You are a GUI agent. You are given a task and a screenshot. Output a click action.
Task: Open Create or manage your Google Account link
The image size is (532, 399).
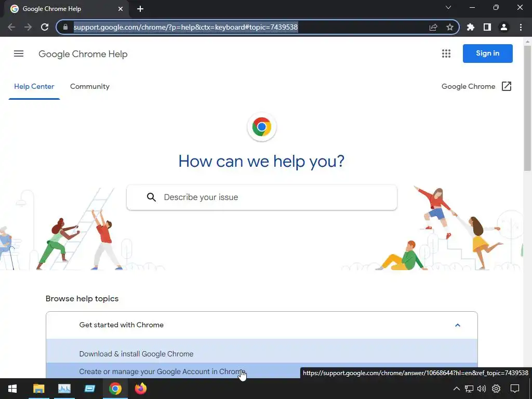tap(162, 371)
